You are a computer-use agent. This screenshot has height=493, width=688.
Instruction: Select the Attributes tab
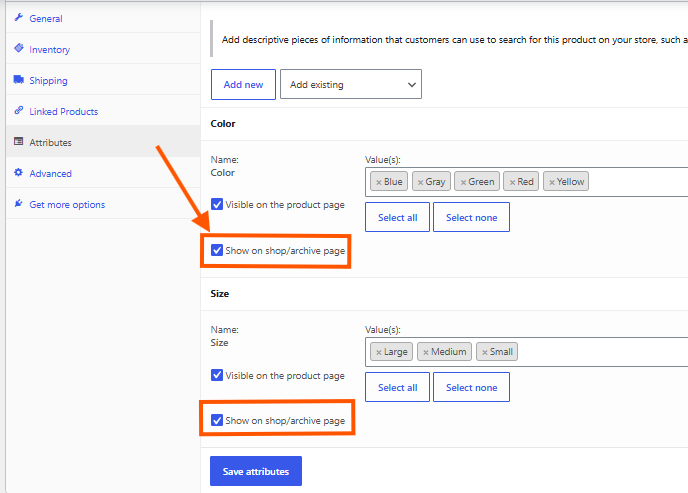(103, 142)
